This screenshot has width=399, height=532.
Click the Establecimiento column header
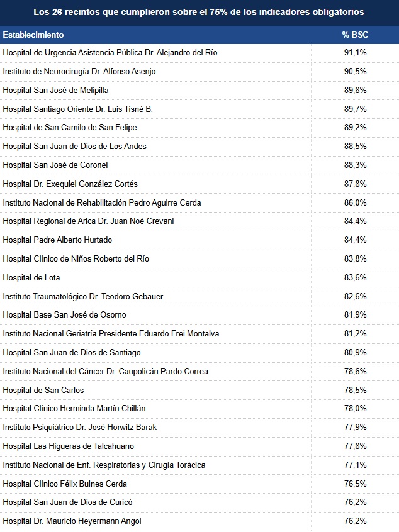point(33,35)
